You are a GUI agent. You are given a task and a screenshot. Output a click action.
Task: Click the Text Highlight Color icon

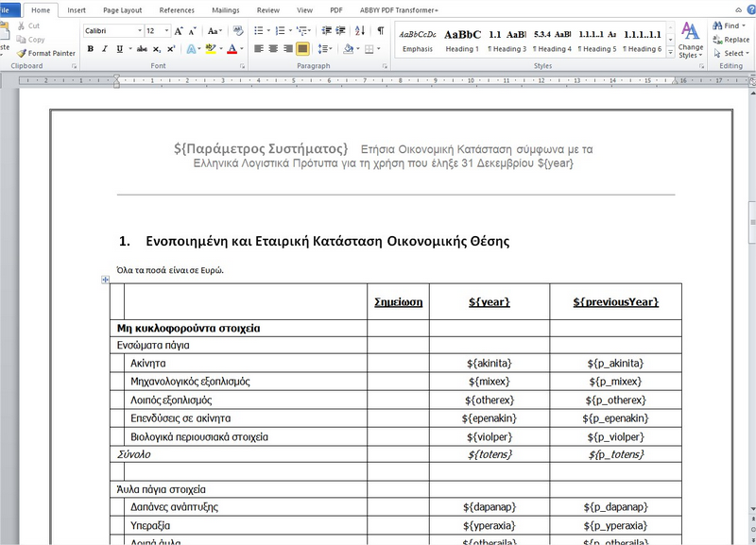tap(210, 49)
